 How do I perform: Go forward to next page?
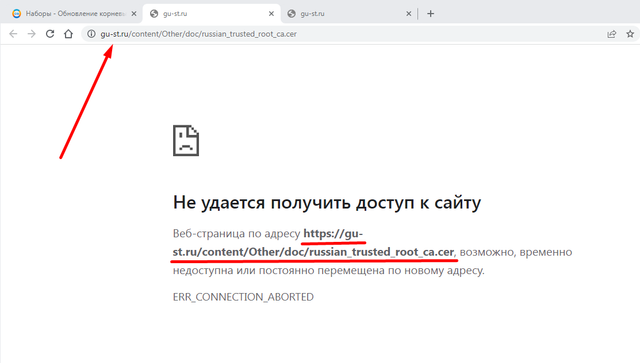tap(31, 34)
